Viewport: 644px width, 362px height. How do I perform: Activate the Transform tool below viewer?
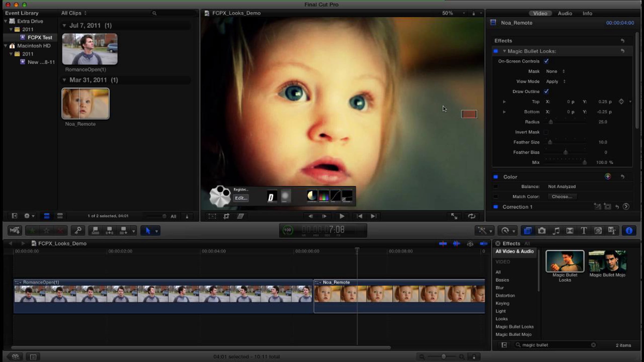(212, 216)
